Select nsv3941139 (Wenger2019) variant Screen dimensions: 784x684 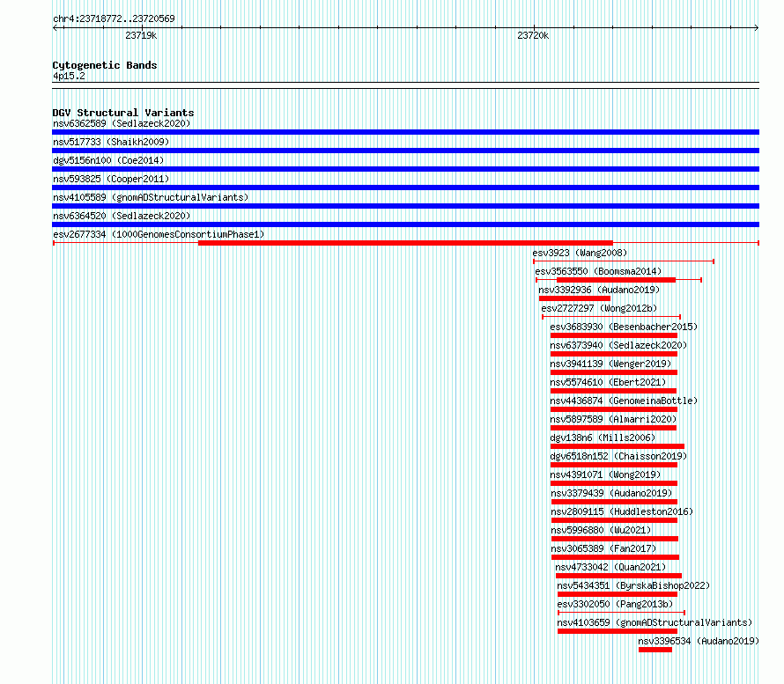[610, 364]
